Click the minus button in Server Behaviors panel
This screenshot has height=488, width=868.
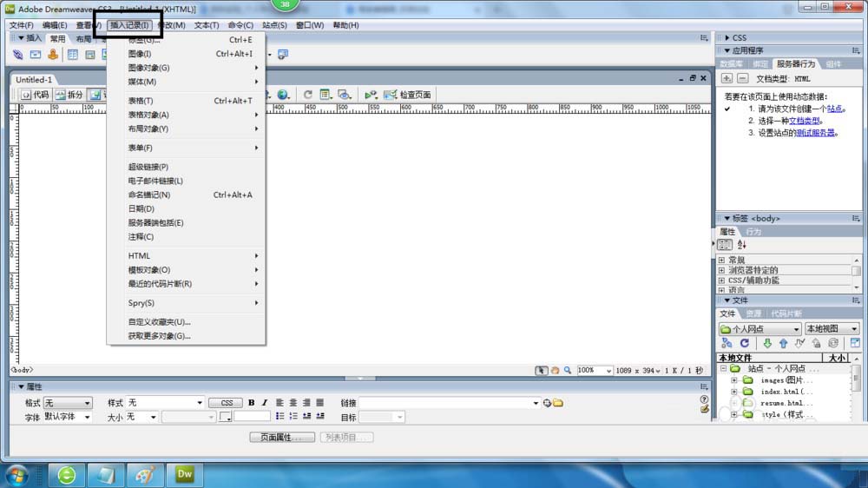tap(743, 78)
